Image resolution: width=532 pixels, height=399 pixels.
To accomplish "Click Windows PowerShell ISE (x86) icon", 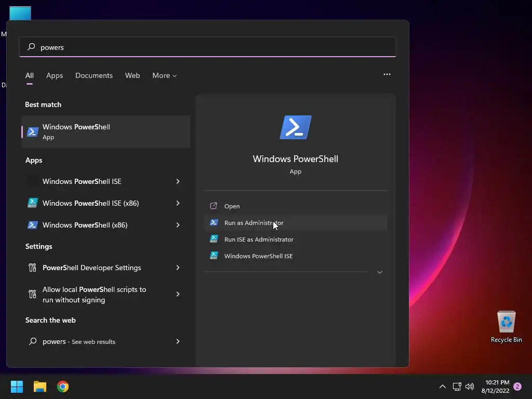I will [33, 203].
